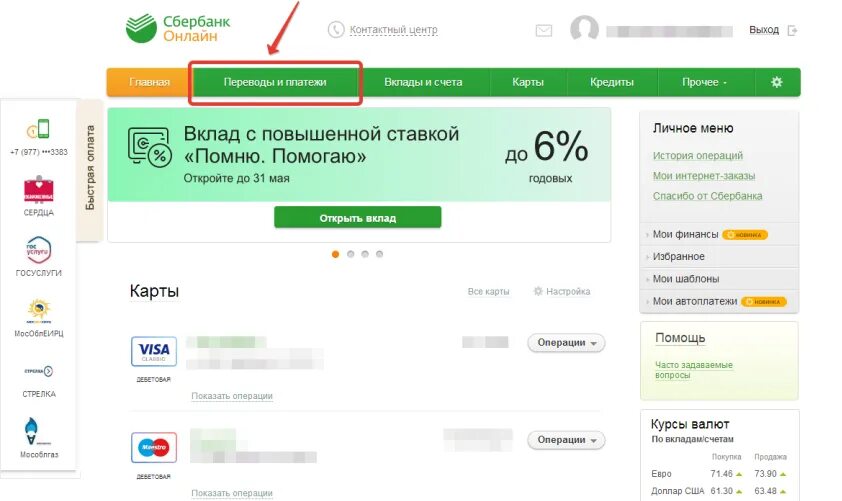Expand the Прочее dropdown menu
Viewport: 842px width, 501px height.
[705, 82]
